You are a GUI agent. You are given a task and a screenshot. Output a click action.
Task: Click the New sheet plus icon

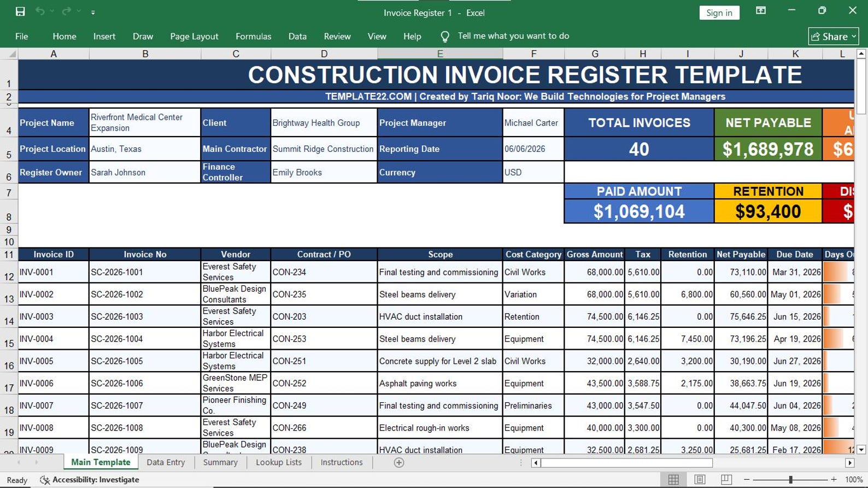[399, 463]
